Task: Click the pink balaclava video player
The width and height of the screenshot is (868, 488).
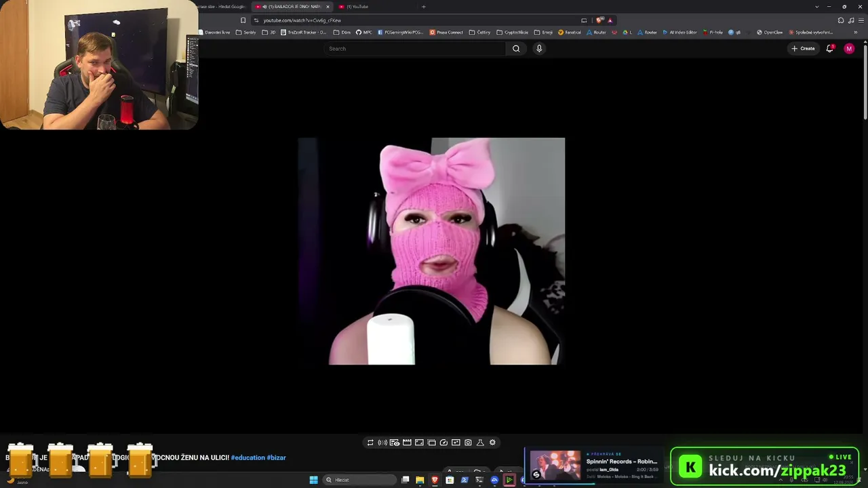Action: tap(431, 251)
